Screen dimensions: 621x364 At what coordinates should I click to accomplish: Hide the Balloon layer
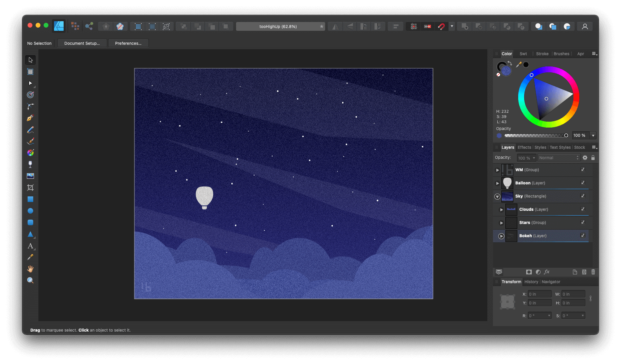click(x=583, y=183)
